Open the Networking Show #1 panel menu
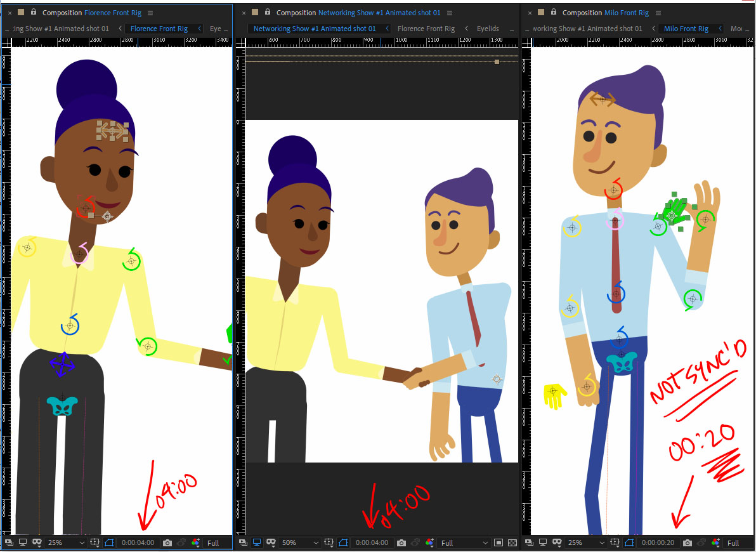This screenshot has height=552, width=756. pos(450,13)
